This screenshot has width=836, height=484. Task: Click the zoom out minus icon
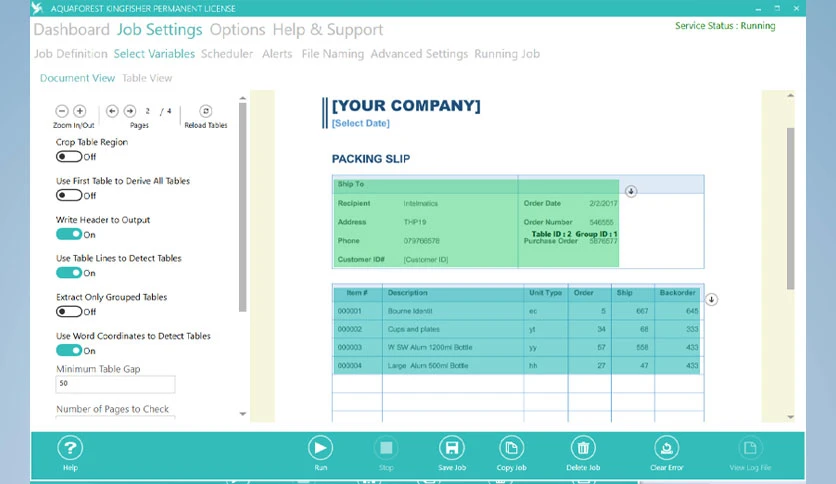point(62,111)
